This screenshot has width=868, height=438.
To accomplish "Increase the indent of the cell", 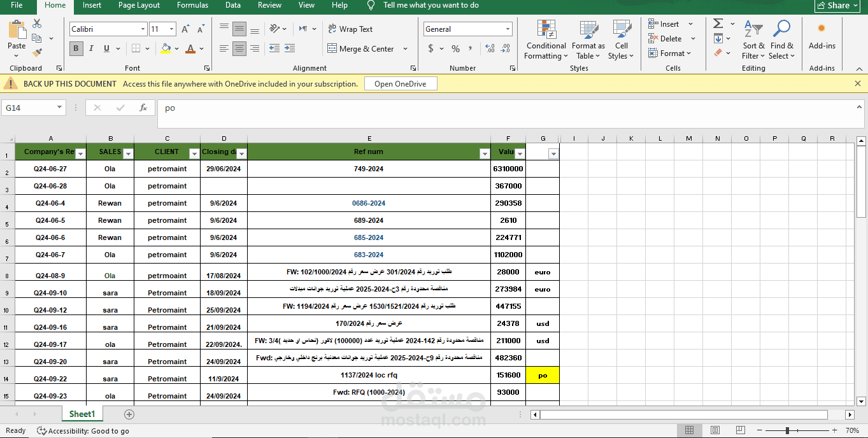I will pyautogui.click(x=290, y=48).
